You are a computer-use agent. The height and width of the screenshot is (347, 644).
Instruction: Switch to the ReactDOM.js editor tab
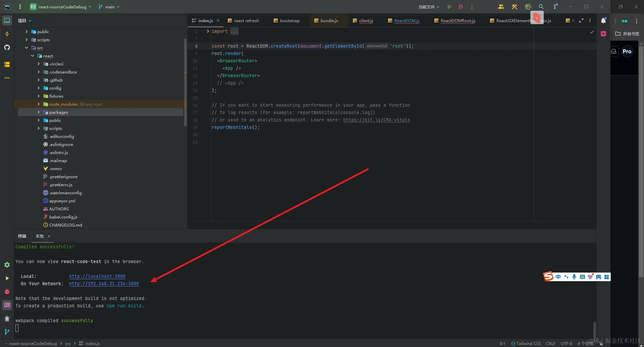click(404, 20)
